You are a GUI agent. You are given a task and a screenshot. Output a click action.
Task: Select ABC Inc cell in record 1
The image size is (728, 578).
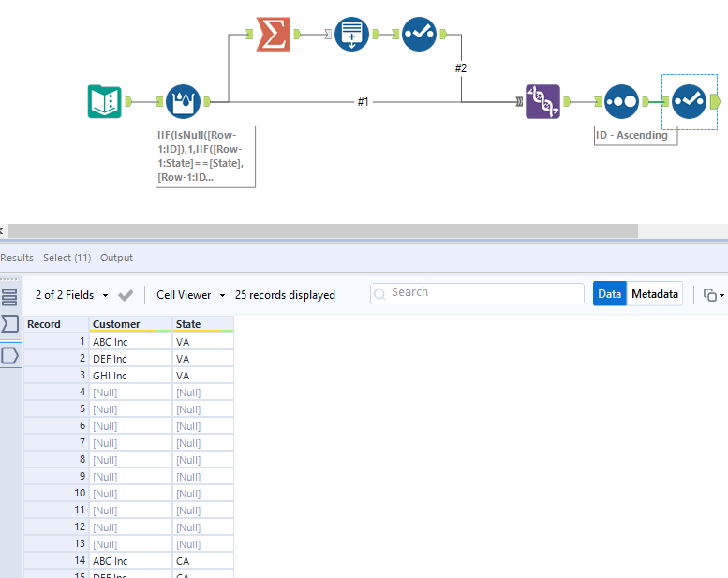pyautogui.click(x=130, y=342)
